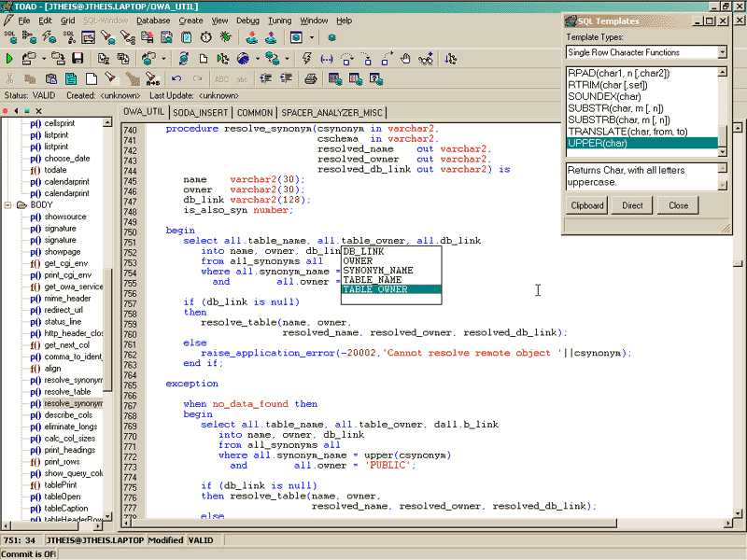The width and height of the screenshot is (747, 560).
Task: Select TABLE_OWNER in the autocomplete popup
Action: [391, 289]
